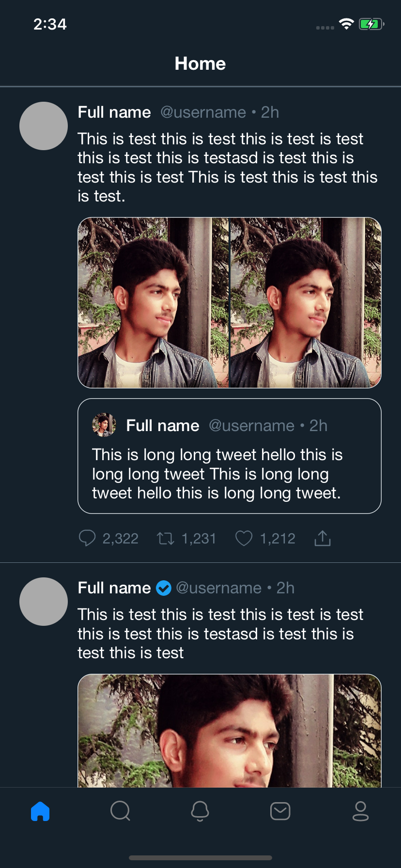Tap Full name on the second tweet

114,588
